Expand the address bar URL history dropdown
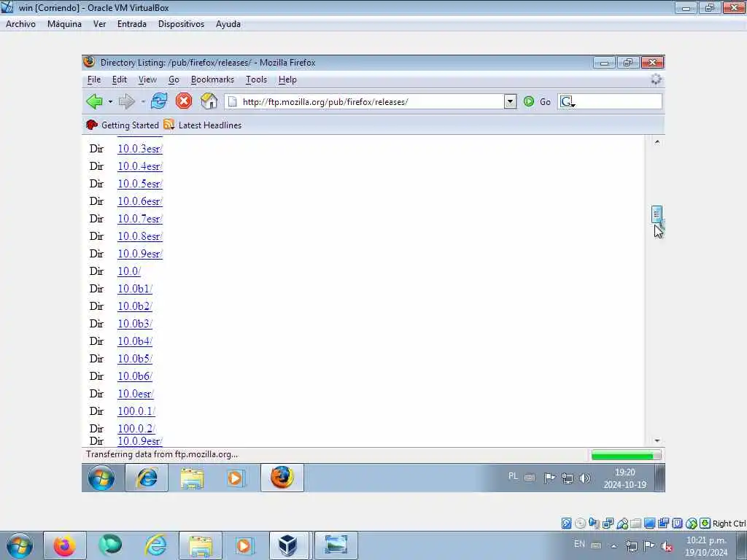Viewport: 747px width, 560px height. (x=510, y=101)
